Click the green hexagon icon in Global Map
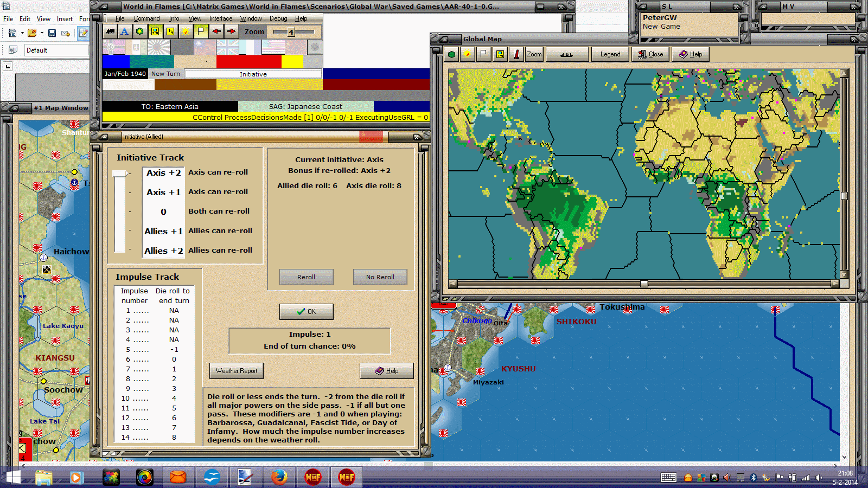 (x=451, y=54)
